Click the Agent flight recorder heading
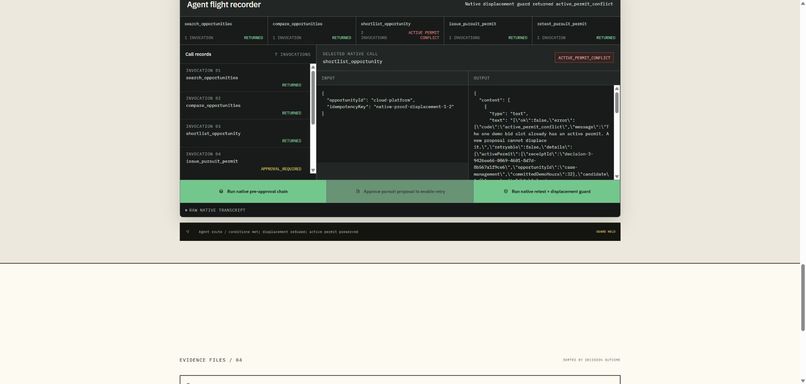The image size is (806, 384). (x=224, y=5)
